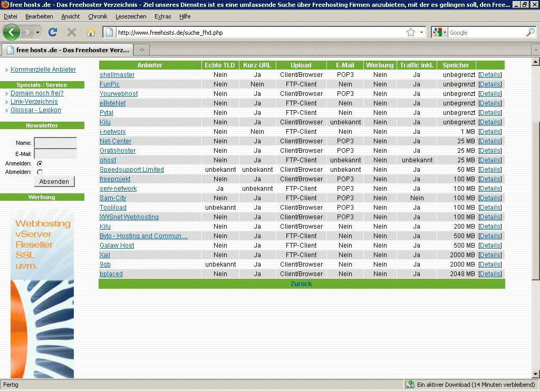The image size is (540, 392).
Task: Click the Zurück link below the table
Action: (x=301, y=283)
